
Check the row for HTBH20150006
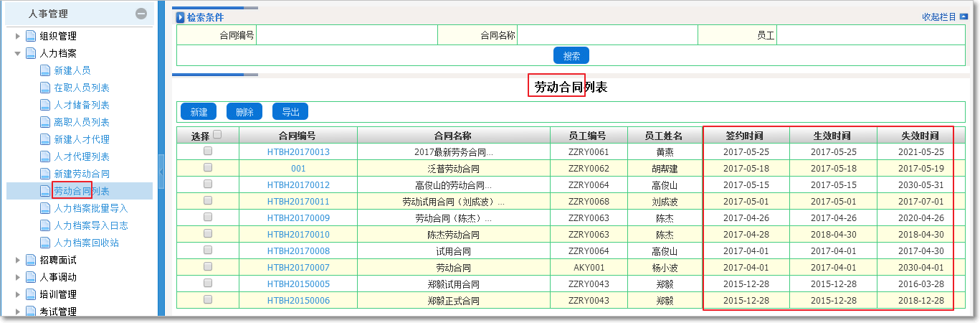[208, 300]
